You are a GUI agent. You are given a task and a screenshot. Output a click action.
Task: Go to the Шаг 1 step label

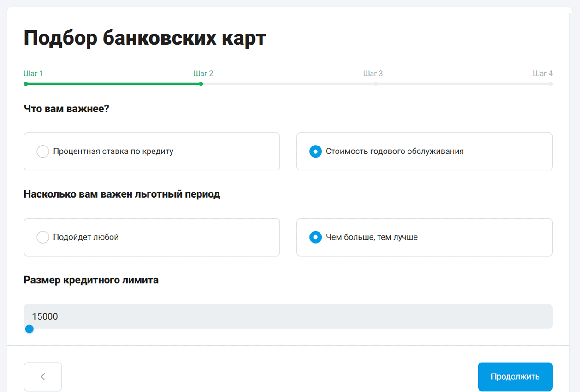(33, 74)
